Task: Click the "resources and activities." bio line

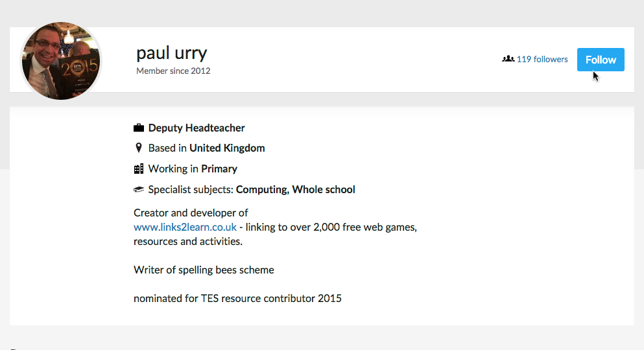Action: click(x=187, y=242)
